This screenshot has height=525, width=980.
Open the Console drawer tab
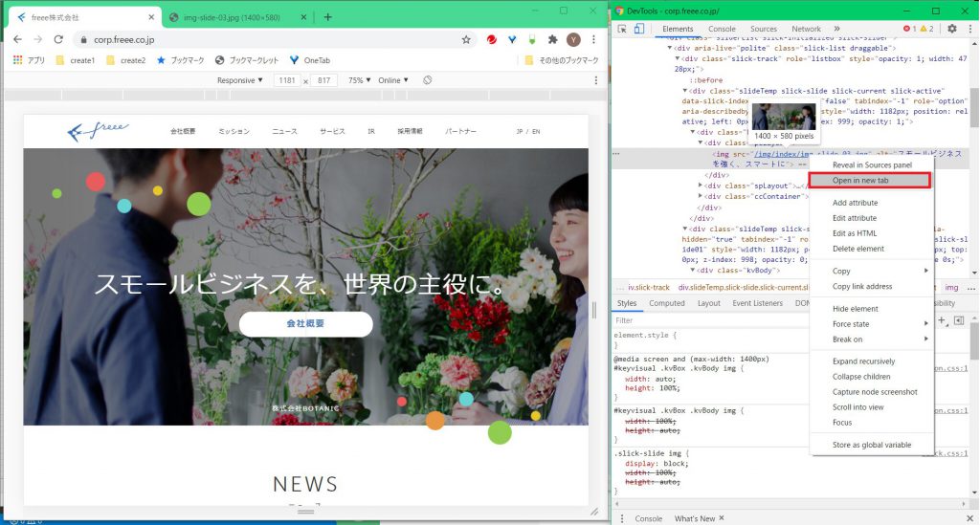point(648,518)
